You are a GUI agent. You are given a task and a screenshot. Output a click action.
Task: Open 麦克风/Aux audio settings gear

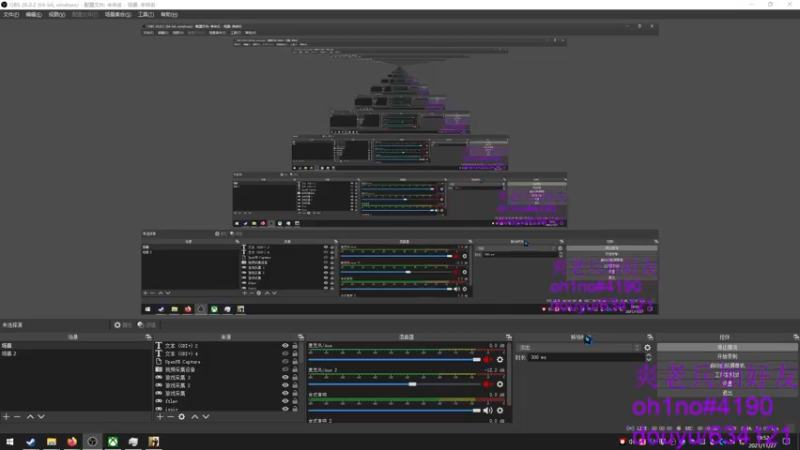(x=500, y=360)
